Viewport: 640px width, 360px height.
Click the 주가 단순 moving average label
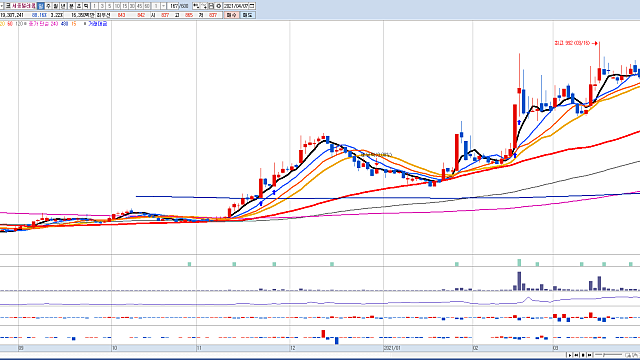coord(38,24)
